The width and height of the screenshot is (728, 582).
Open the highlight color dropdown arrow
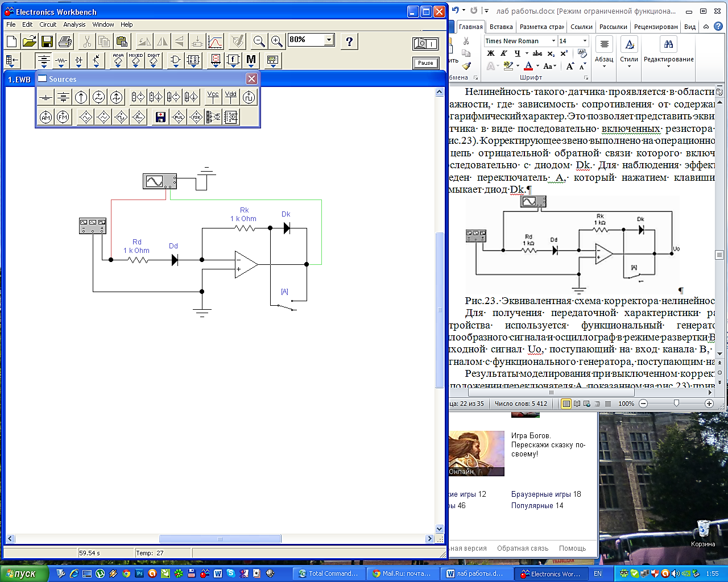pos(518,66)
